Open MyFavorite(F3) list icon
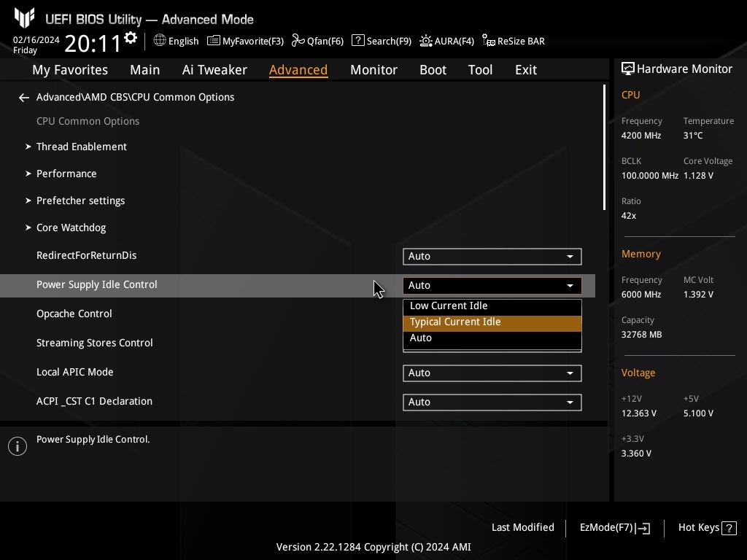This screenshot has width=747, height=560. pyautogui.click(x=214, y=41)
